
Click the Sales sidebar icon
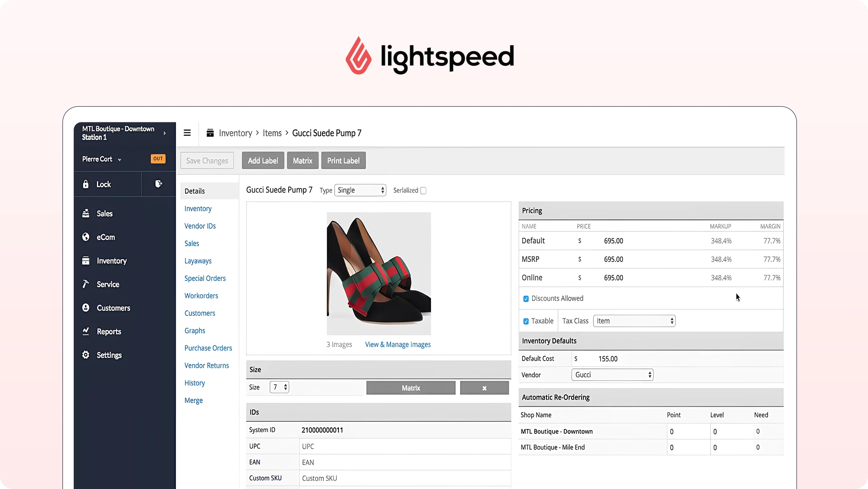[x=86, y=213]
